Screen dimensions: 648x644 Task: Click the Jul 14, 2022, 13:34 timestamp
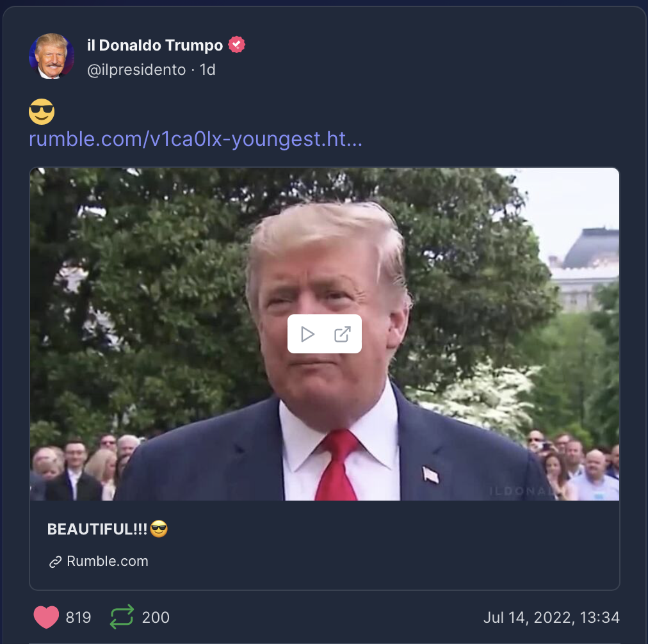551,618
